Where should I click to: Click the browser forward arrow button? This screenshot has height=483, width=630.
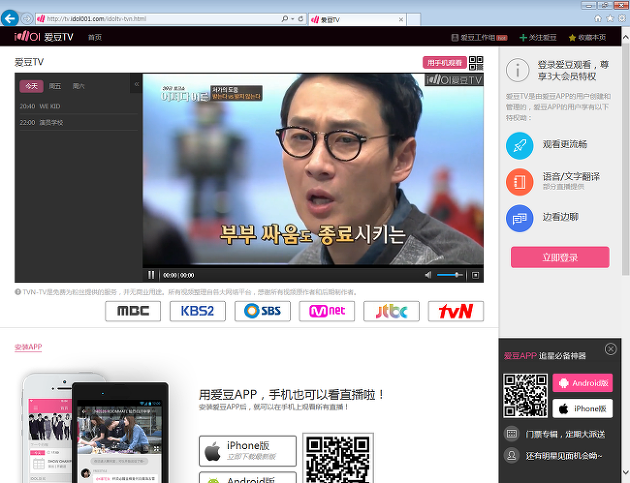click(27, 18)
